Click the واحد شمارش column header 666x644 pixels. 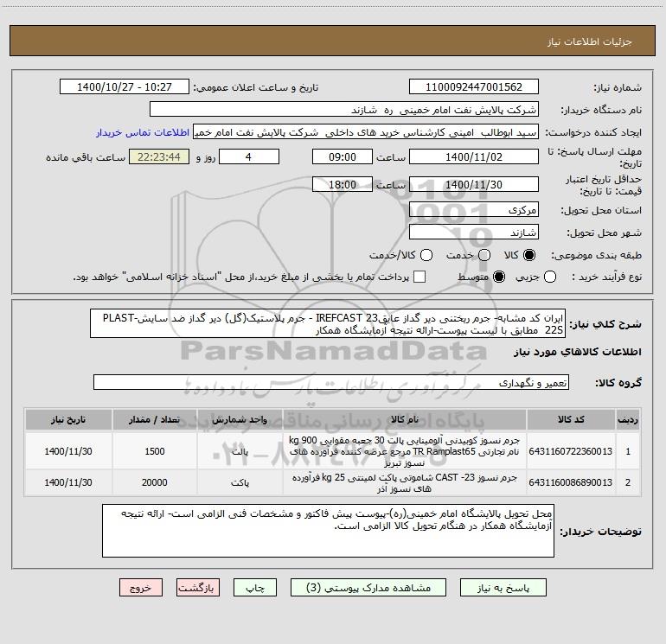click(240, 420)
